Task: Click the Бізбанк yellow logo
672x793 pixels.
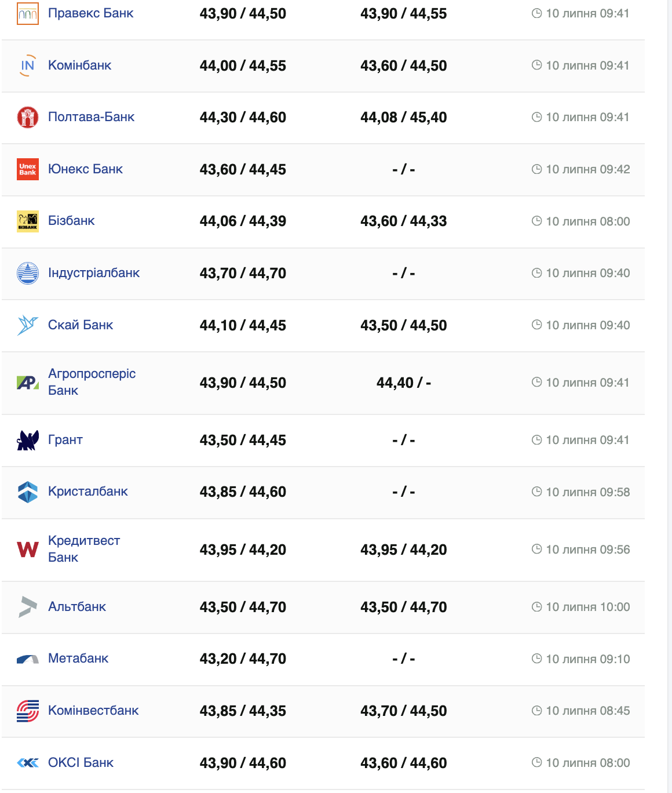Action: (28, 221)
